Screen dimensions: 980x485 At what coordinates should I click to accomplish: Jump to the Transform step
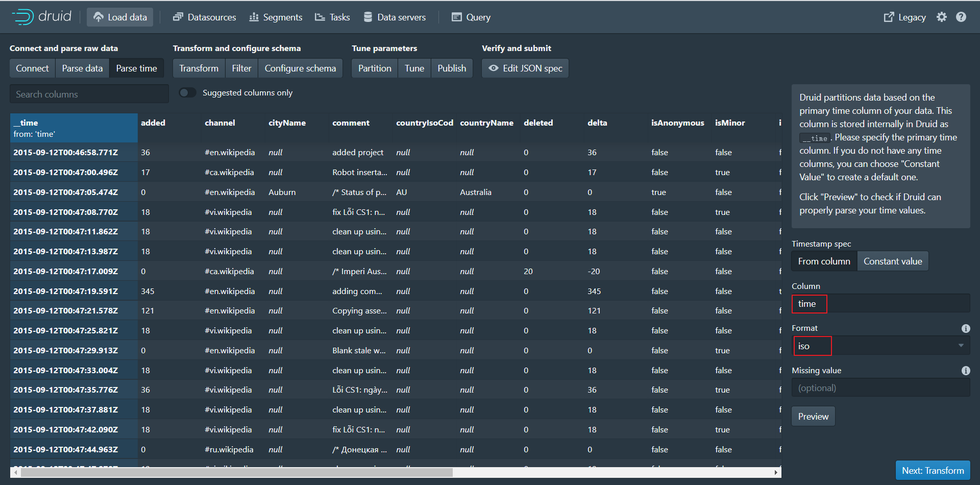coord(199,68)
